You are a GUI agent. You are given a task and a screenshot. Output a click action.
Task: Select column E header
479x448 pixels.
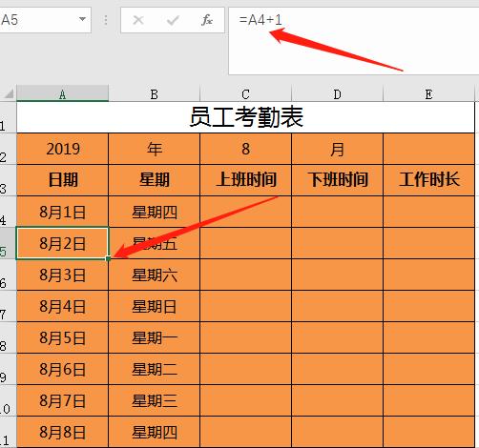click(x=428, y=94)
